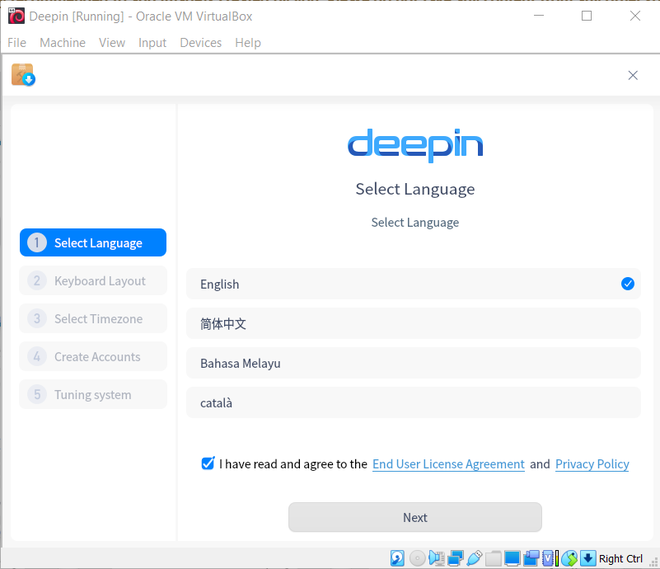Click the deepin logo
Image resolution: width=660 pixels, height=569 pixels.
point(415,145)
